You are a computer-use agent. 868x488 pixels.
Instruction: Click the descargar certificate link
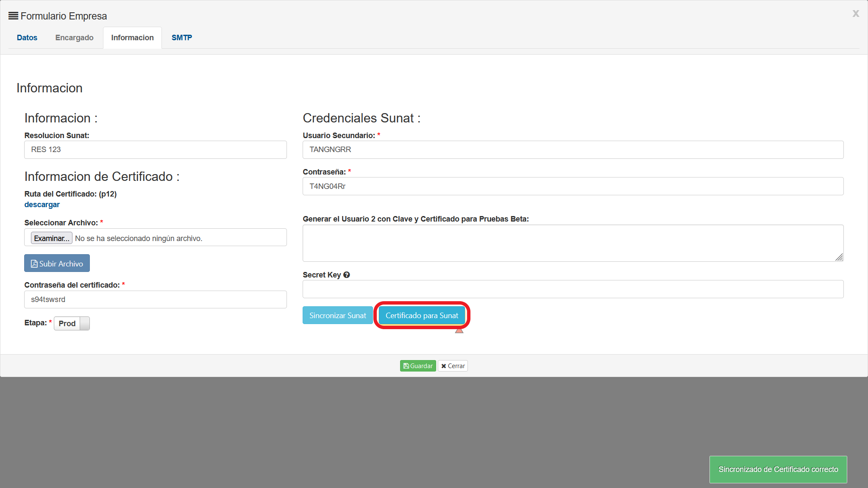coord(42,205)
